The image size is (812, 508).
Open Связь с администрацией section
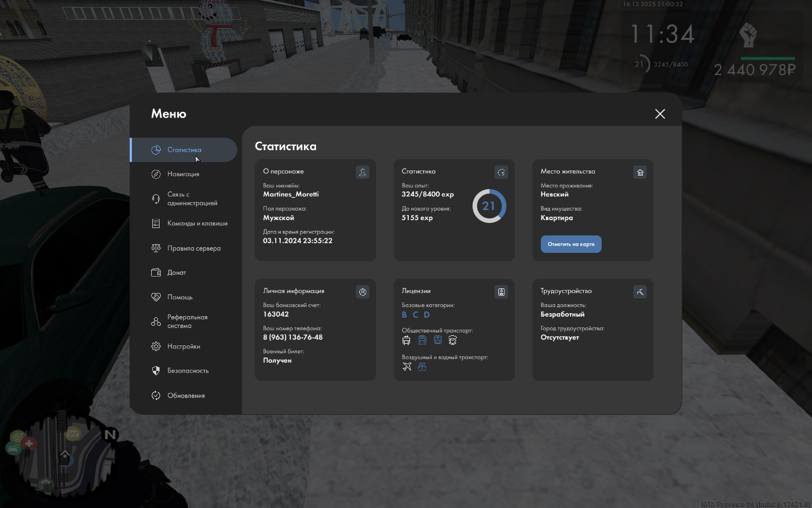pyautogui.click(x=184, y=199)
